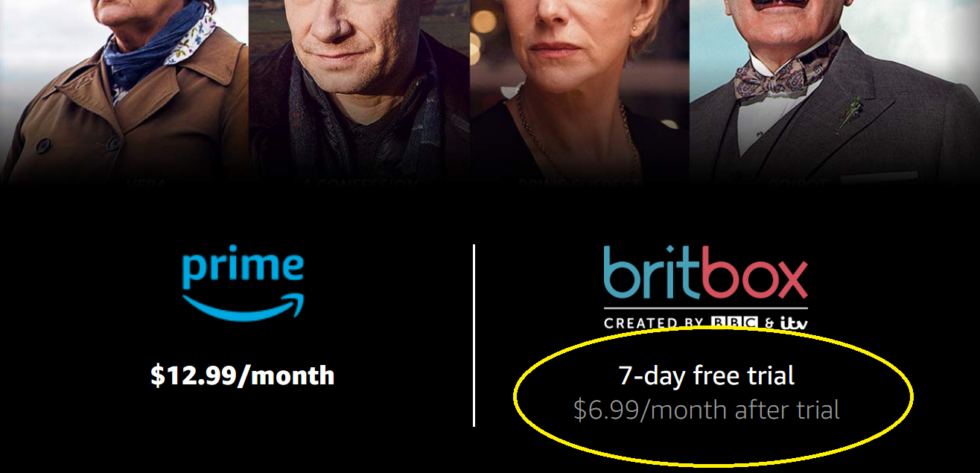
Task: Click the 7-day free trial offer
Action: click(x=707, y=375)
